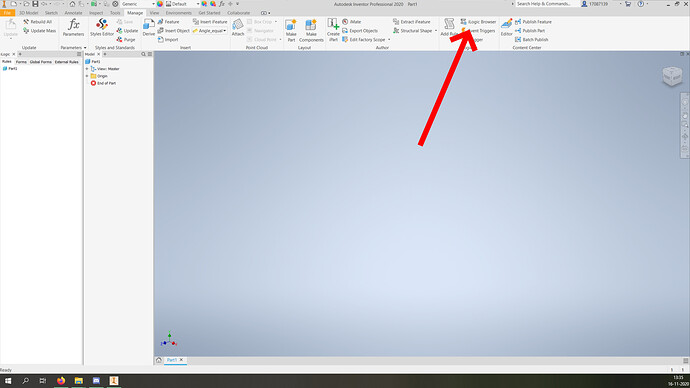
Task: Open the Create iPart tool
Action: click(333, 30)
